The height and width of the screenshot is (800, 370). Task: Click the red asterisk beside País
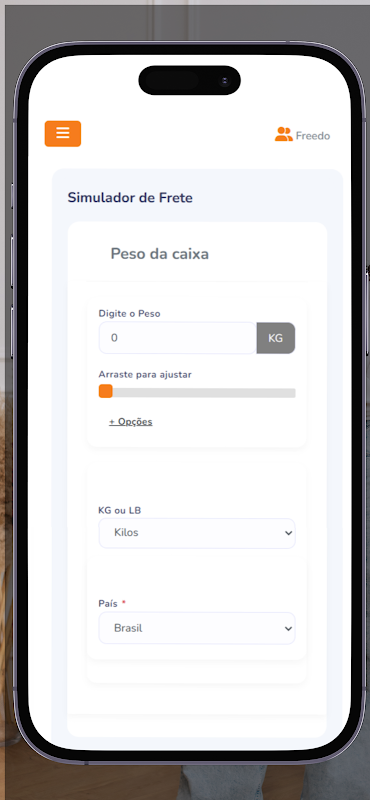click(124, 603)
